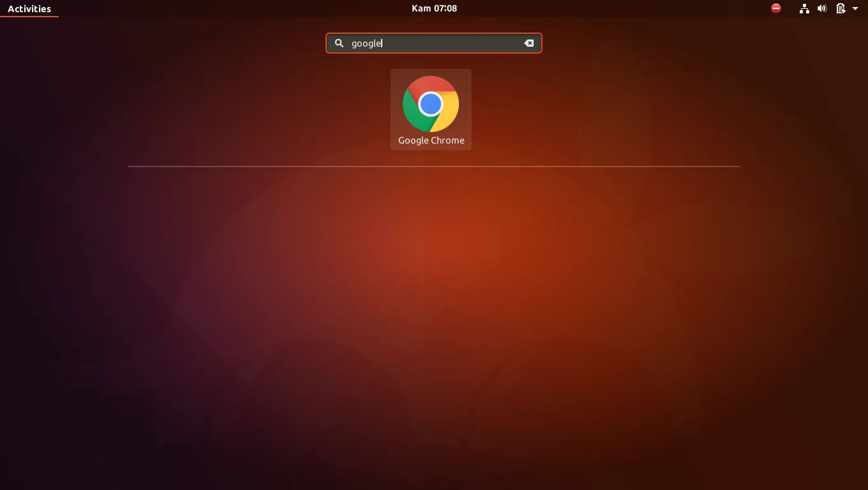Open the Activities overview button
868x490 pixels.
coord(29,9)
